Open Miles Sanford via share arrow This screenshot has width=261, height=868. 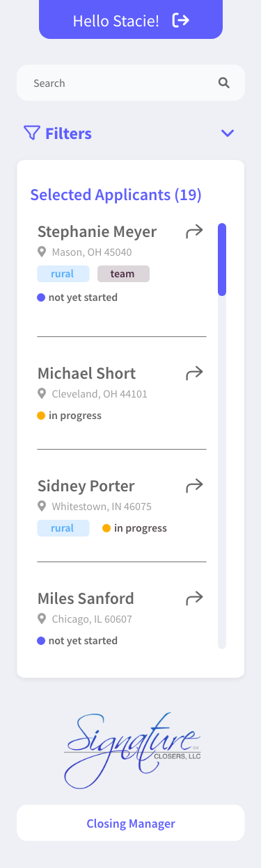(x=194, y=598)
